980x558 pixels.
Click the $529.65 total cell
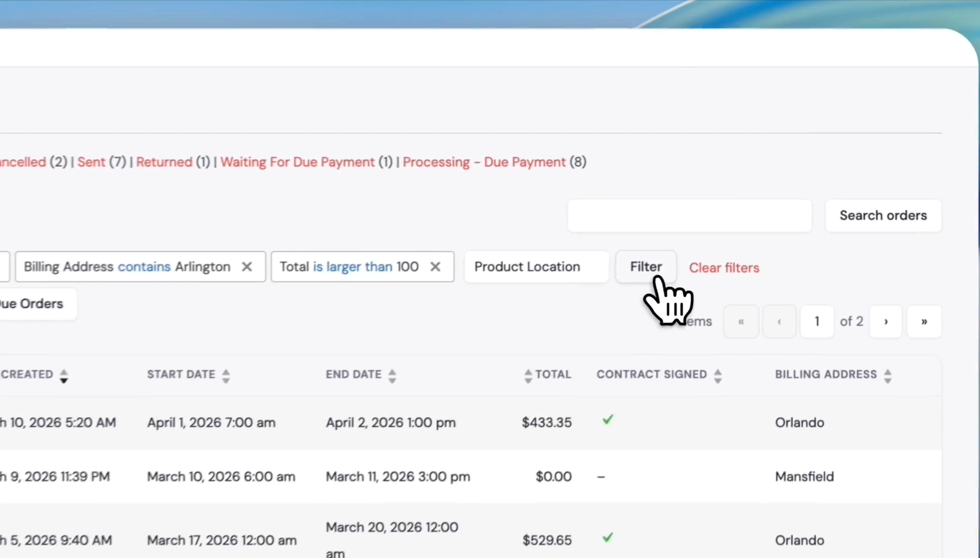coord(547,540)
